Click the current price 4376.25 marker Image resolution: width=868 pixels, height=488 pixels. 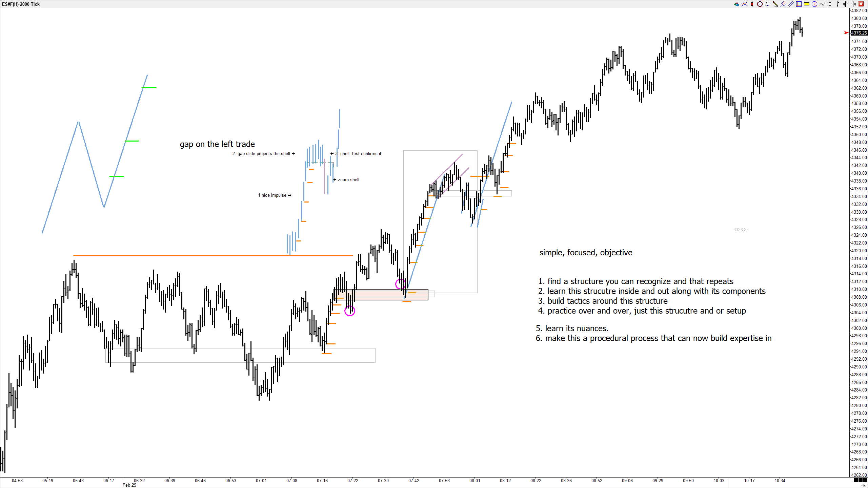(859, 33)
